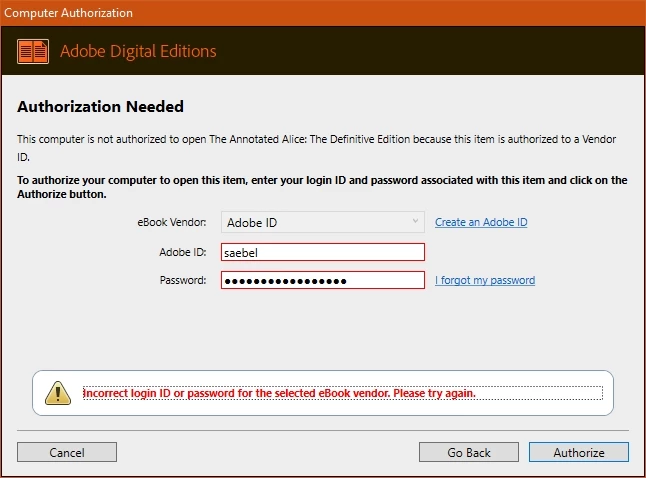Click the eBook Vendor label
The height and width of the screenshot is (478, 646).
(x=172, y=222)
